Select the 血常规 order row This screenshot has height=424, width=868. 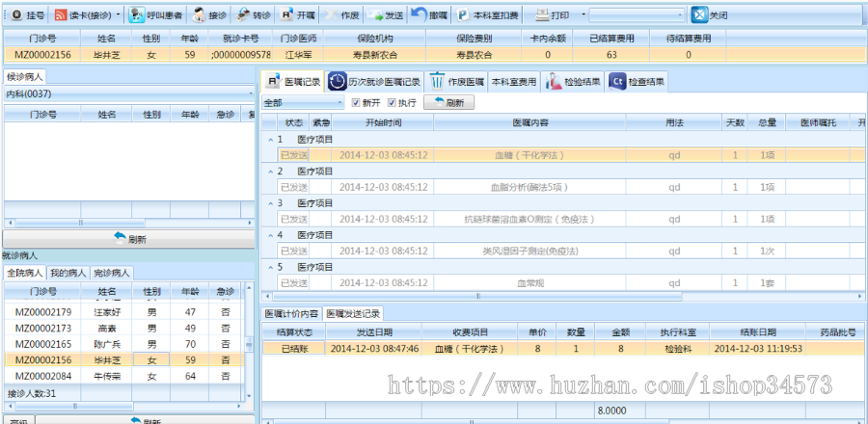(x=570, y=283)
